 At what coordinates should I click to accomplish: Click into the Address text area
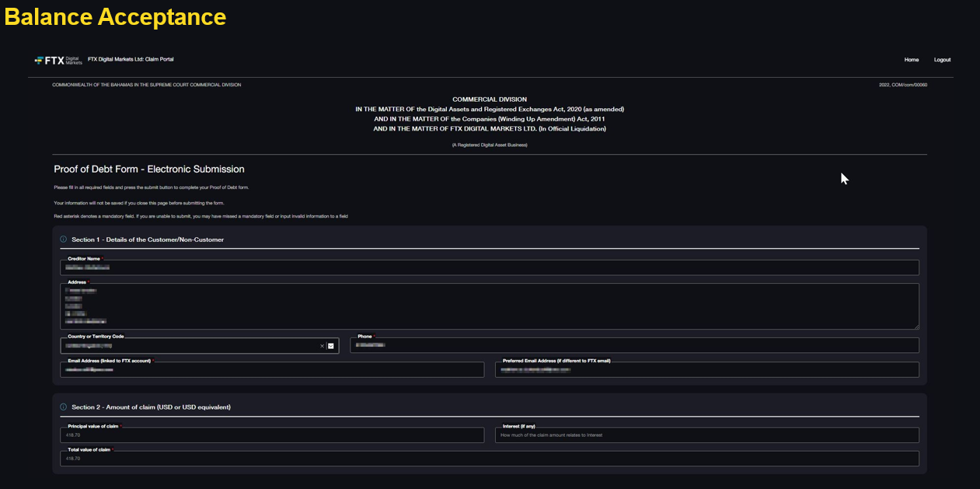[490, 306]
